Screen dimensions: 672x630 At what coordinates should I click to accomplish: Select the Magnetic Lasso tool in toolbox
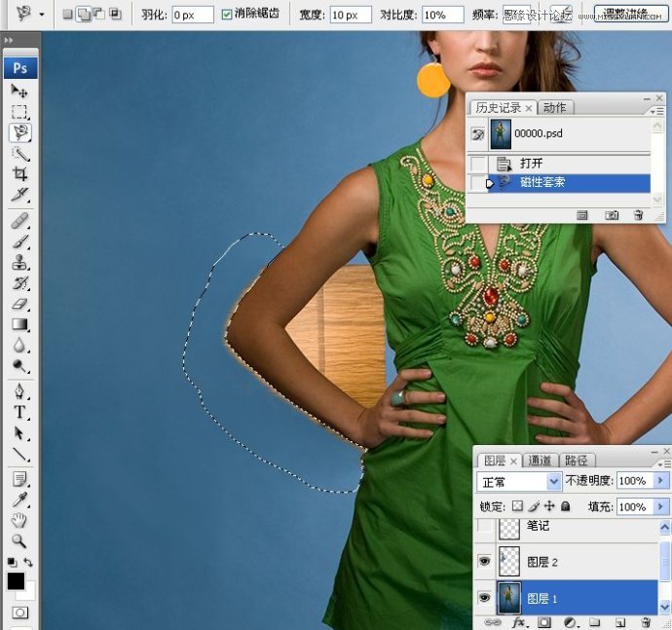click(x=19, y=132)
